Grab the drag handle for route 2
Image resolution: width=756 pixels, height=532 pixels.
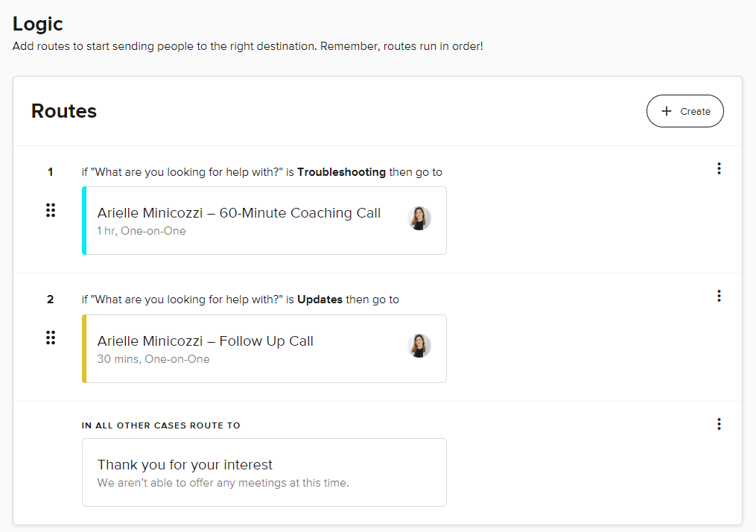coord(51,338)
